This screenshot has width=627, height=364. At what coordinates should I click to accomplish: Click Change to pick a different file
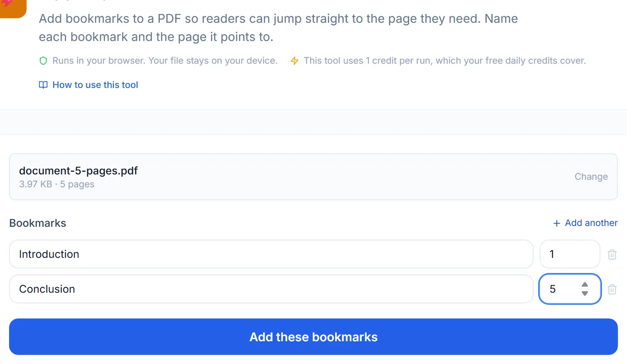point(591,176)
